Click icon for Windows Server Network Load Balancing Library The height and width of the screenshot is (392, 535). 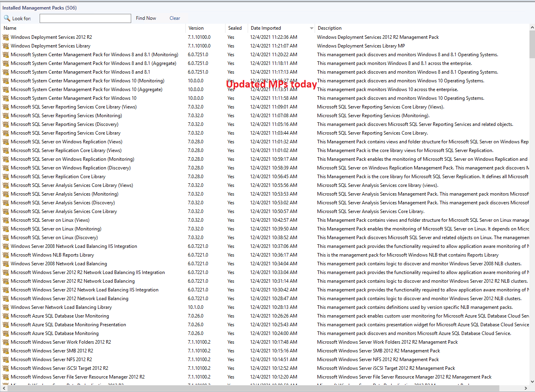click(x=6, y=307)
